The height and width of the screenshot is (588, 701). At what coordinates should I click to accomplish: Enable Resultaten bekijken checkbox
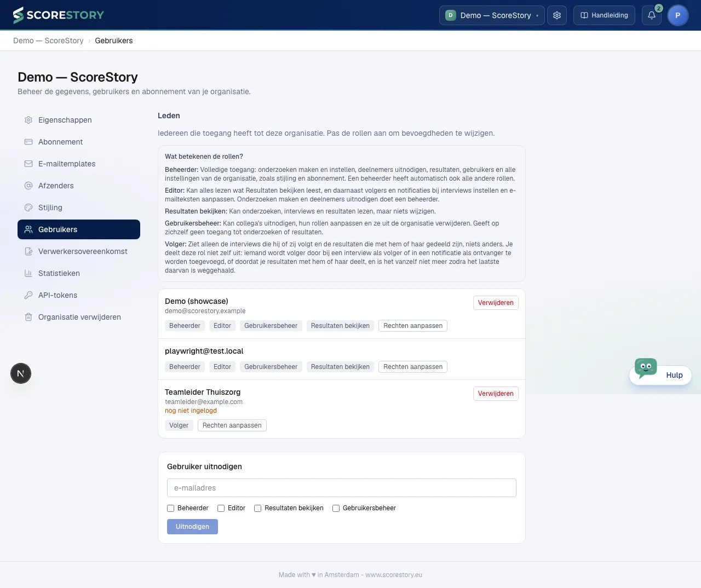tap(257, 508)
